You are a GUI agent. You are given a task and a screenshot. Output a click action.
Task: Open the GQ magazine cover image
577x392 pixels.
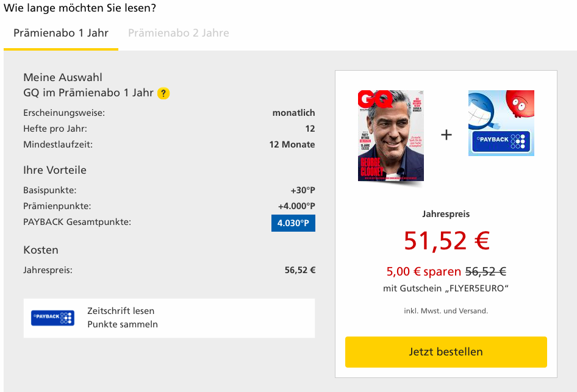point(391,136)
